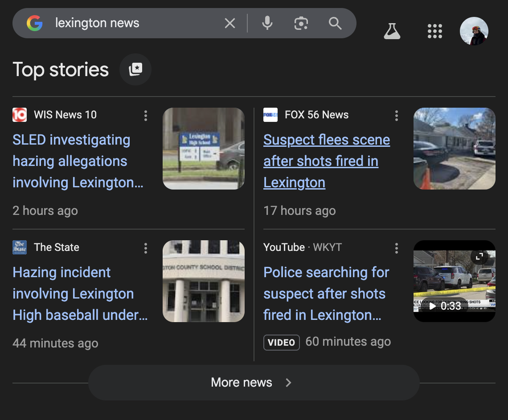Open Police searching for suspect video story
The image size is (508, 420).
tap(326, 294)
